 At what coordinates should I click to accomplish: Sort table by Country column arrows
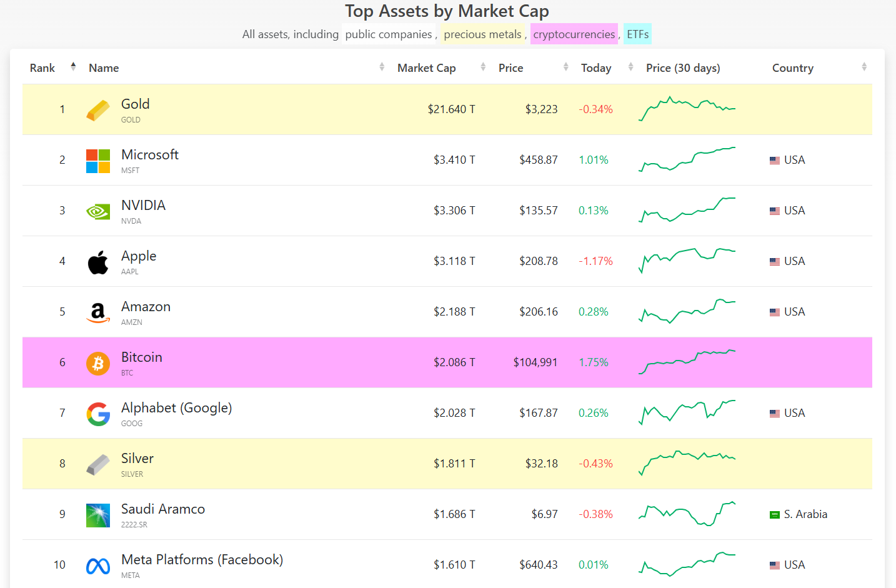click(864, 67)
